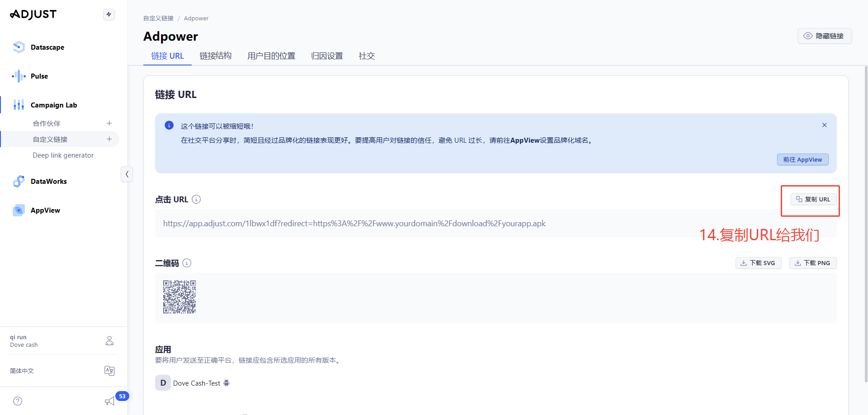Switch to the 链接结构 tab

tap(216, 56)
